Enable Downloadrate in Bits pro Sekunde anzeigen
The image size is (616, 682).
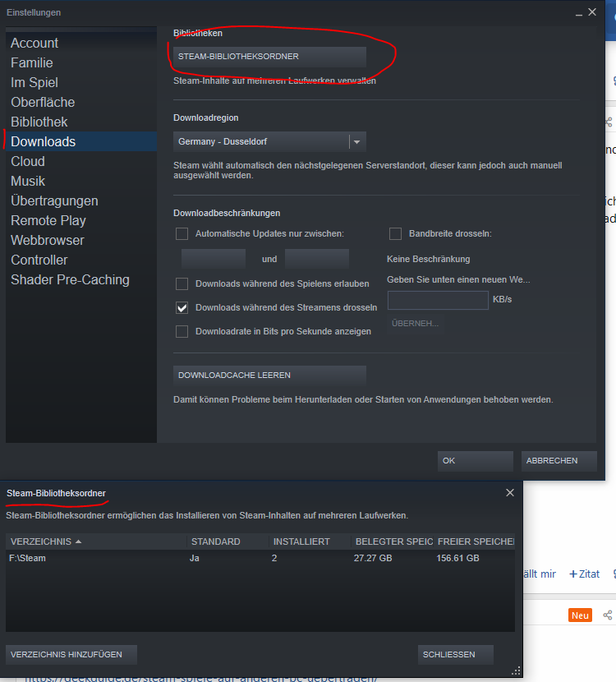pyautogui.click(x=182, y=331)
